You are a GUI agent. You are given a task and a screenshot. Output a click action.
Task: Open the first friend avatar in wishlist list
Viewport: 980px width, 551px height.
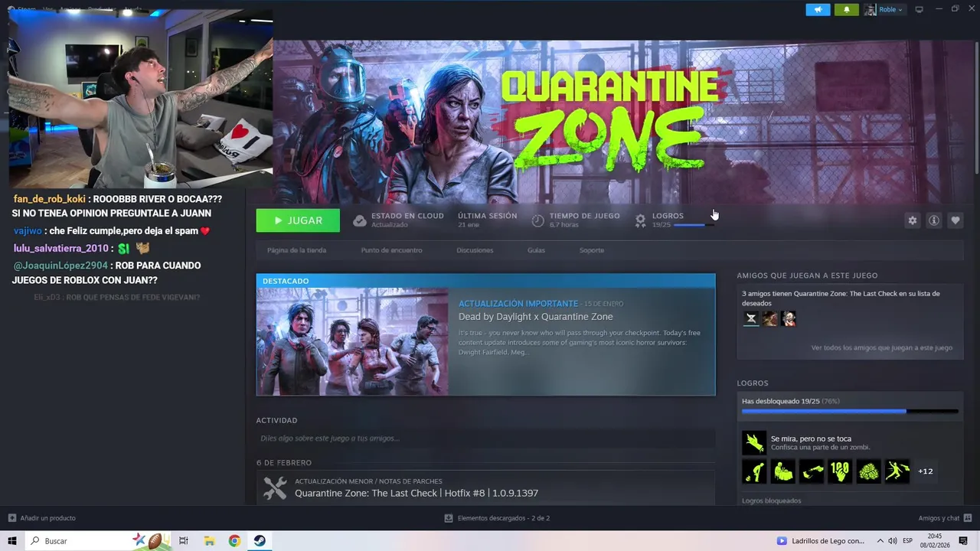750,318
